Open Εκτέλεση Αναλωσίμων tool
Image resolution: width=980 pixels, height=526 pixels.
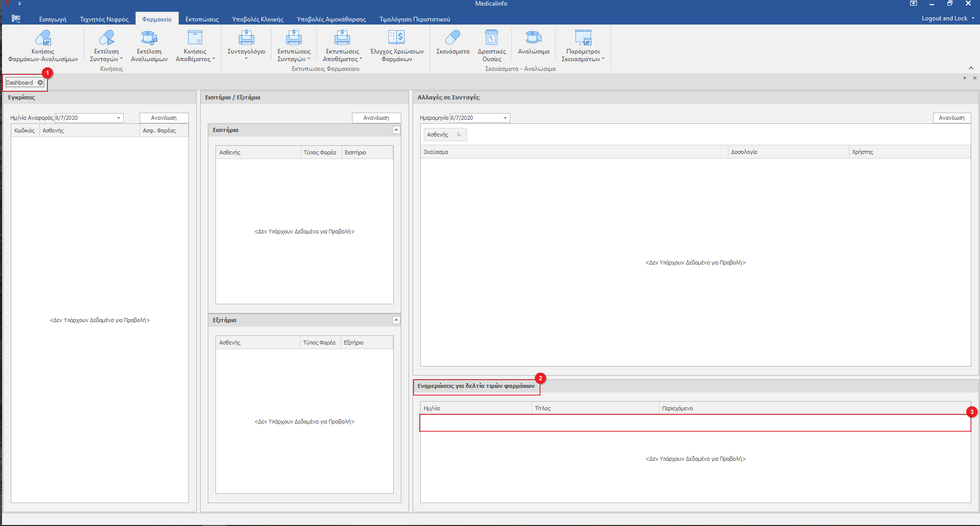(149, 38)
